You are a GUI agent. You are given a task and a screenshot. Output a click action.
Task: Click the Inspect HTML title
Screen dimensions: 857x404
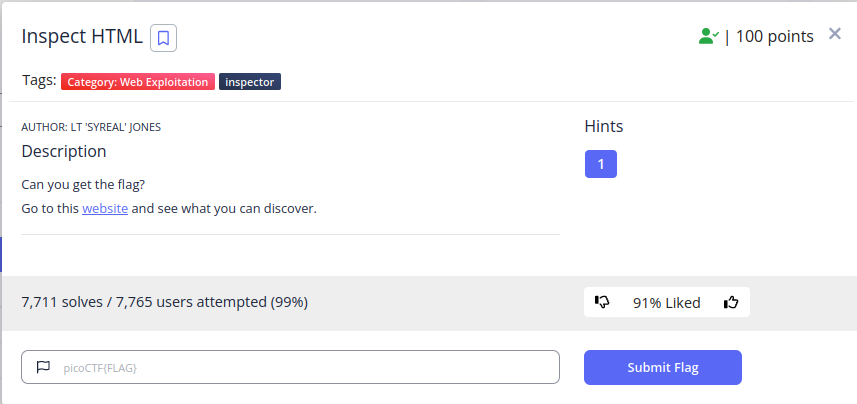[82, 37]
